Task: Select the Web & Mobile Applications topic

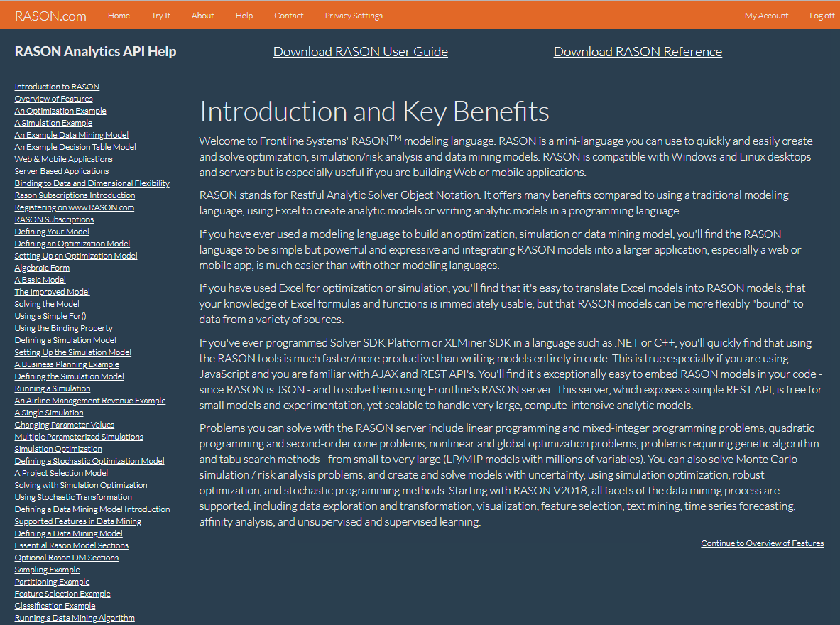Action: pyautogui.click(x=63, y=159)
